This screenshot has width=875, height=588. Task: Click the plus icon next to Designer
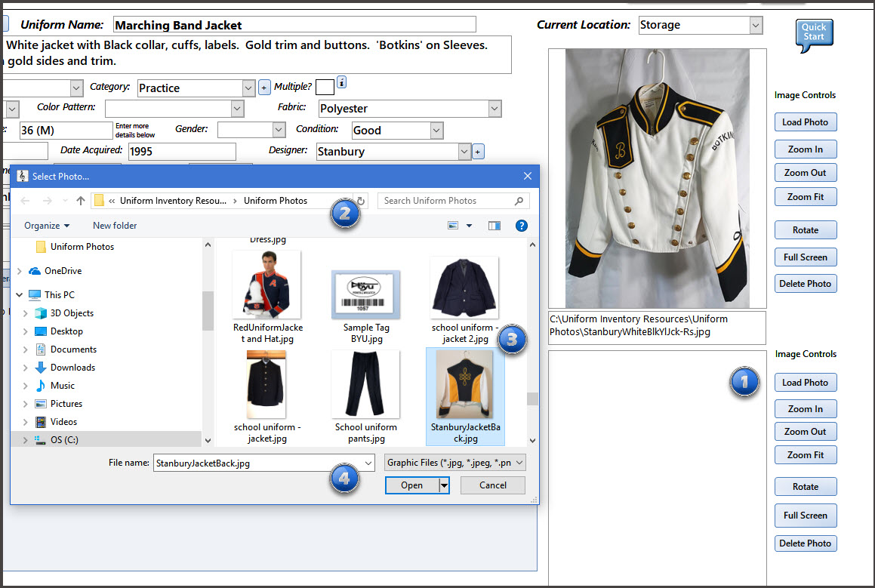click(478, 152)
